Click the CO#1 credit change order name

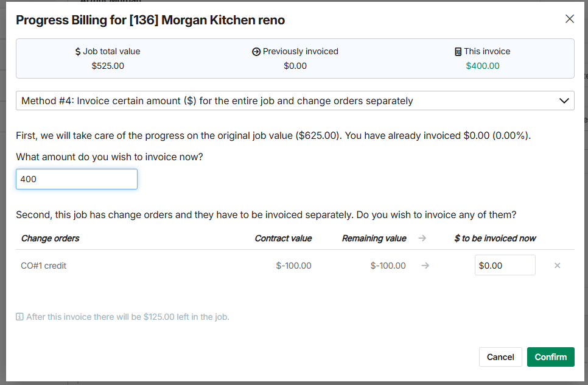(x=44, y=266)
